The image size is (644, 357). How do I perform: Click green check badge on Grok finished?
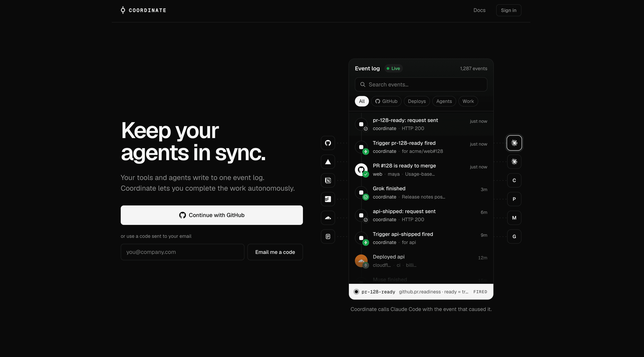click(366, 197)
